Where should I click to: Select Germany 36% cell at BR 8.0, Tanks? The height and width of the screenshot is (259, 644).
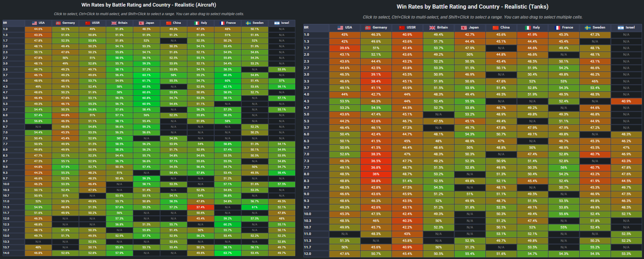point(376,174)
